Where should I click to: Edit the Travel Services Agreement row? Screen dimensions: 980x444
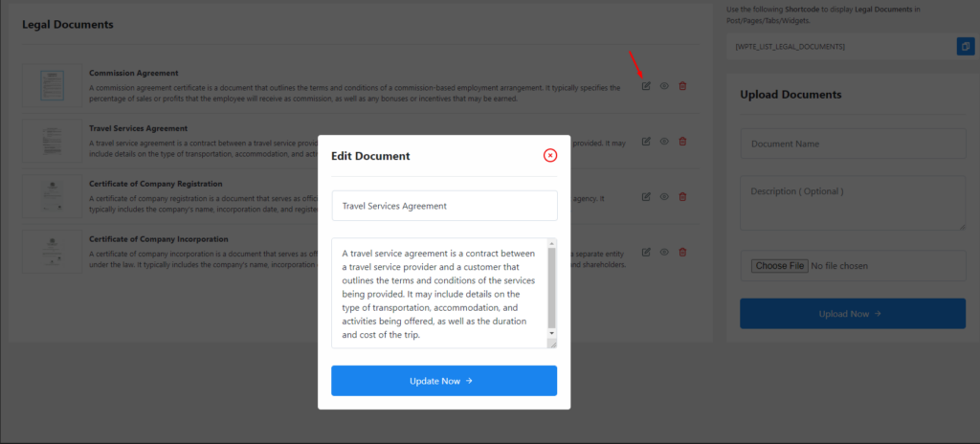646,142
